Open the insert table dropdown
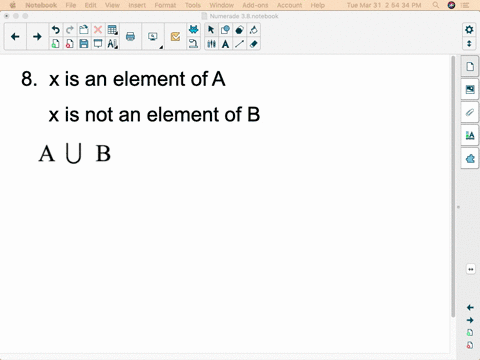 click(112, 30)
